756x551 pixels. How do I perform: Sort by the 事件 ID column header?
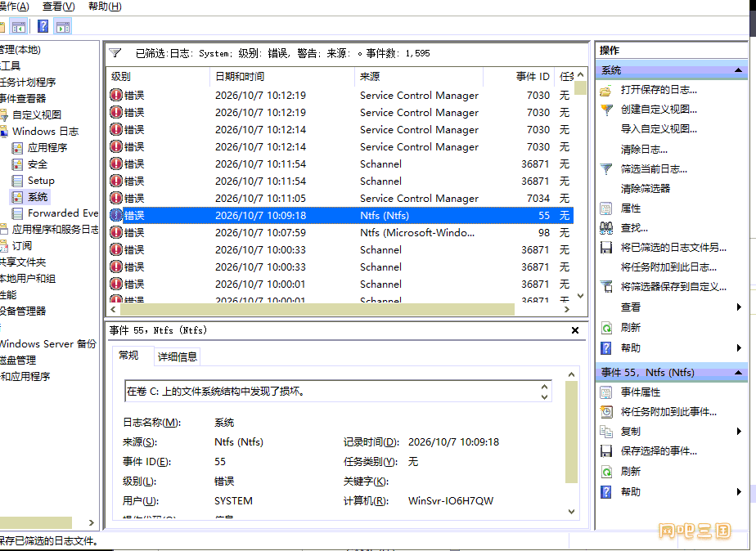[x=519, y=77]
